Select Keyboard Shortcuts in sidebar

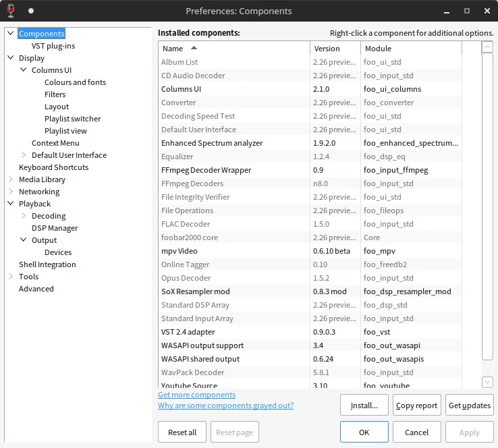[54, 167]
